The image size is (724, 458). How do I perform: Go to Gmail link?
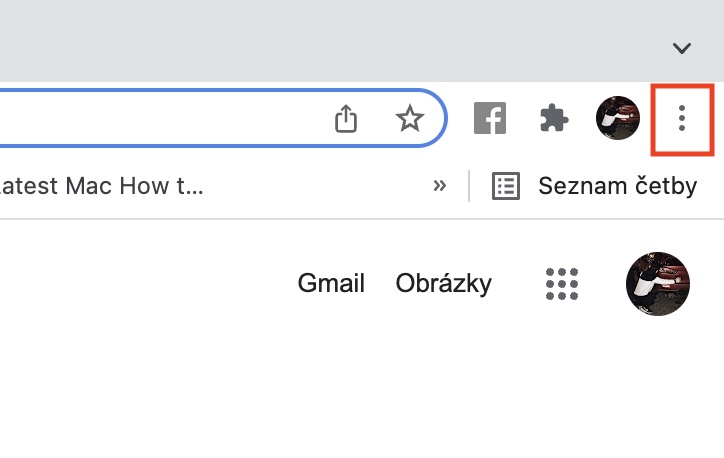[x=331, y=284]
